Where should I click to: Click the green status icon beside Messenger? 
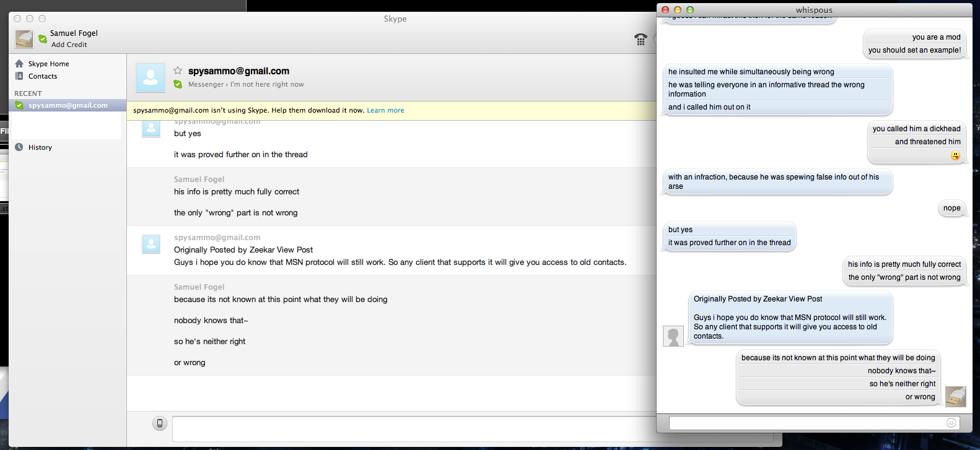coord(178,84)
